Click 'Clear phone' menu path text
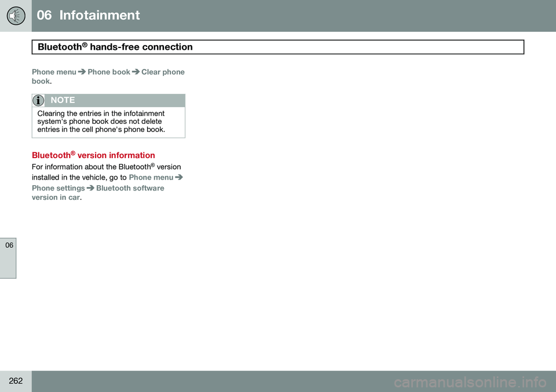The height and width of the screenshot is (392, 556). point(163,72)
